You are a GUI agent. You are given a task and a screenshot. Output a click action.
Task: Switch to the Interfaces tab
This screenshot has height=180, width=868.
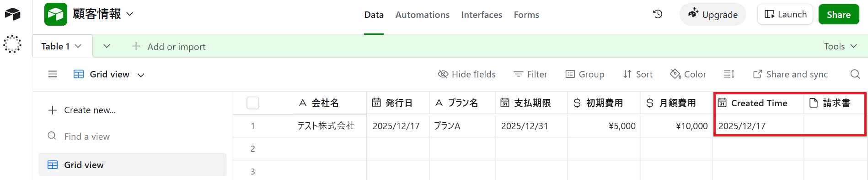tap(482, 15)
